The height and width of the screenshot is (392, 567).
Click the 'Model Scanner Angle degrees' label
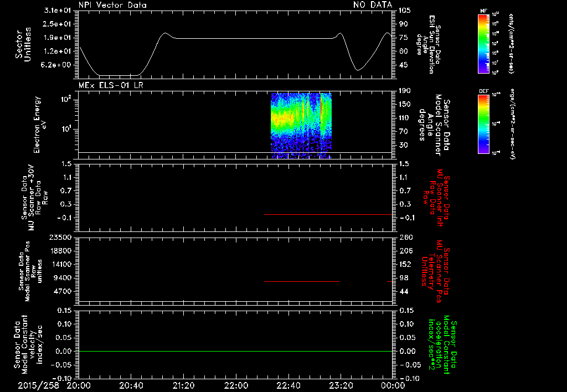pos(435,125)
